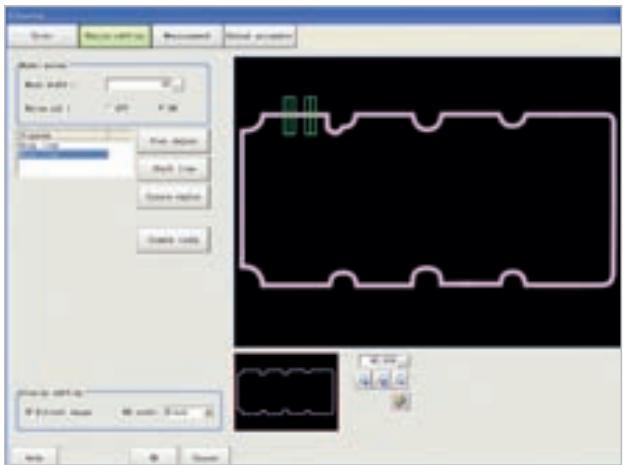Image resolution: width=623 pixels, height=465 pixels.
Task: Click the middle zoom icon under the image
Action: [385, 379]
